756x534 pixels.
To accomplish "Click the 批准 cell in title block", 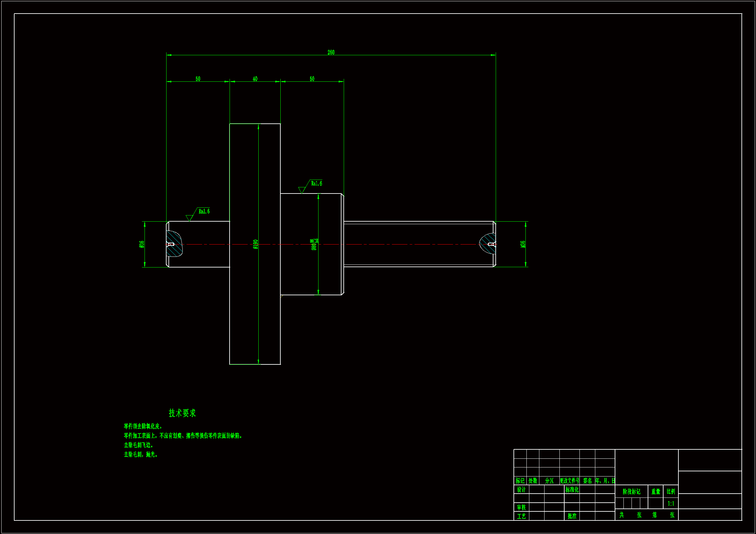I will coord(572,516).
